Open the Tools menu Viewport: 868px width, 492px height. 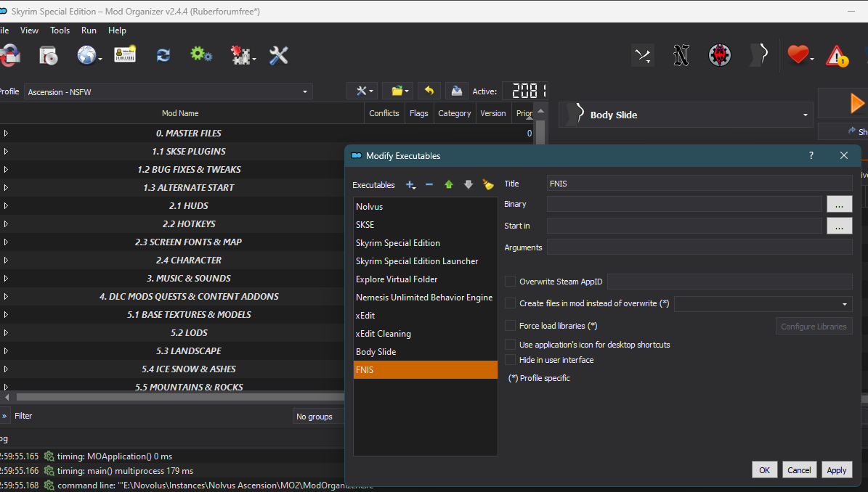(x=60, y=30)
